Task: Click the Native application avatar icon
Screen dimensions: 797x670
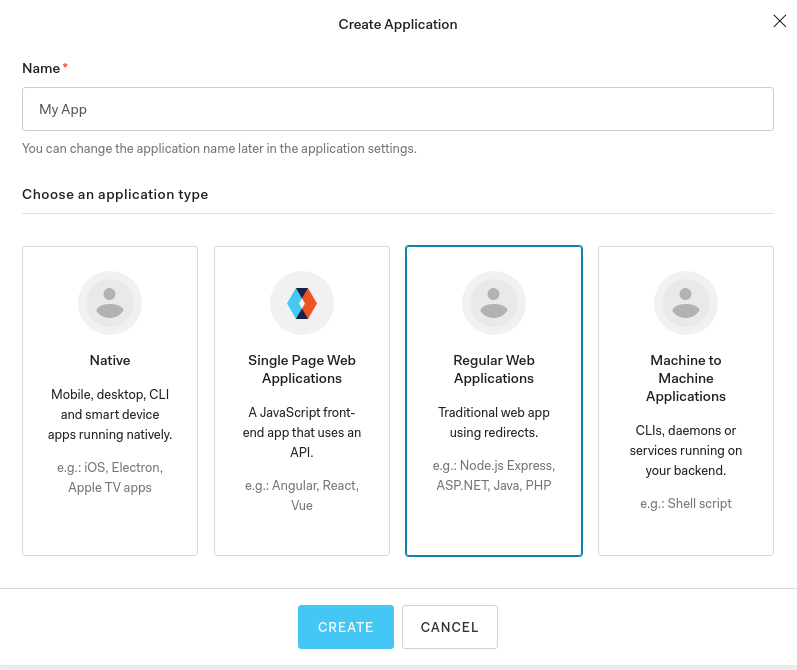Action: pyautogui.click(x=110, y=303)
